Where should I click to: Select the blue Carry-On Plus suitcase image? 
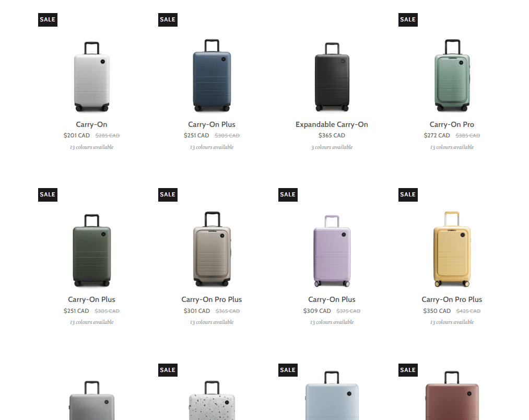pos(212,75)
